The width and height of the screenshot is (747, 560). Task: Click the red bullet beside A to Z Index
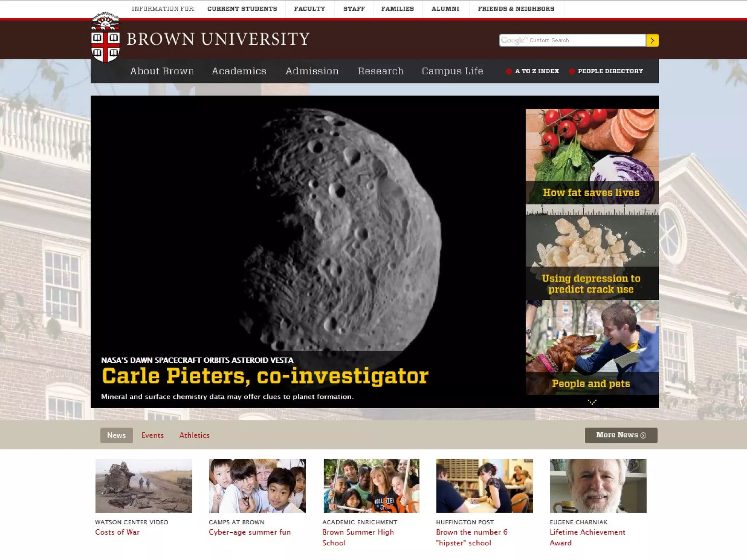click(x=509, y=71)
